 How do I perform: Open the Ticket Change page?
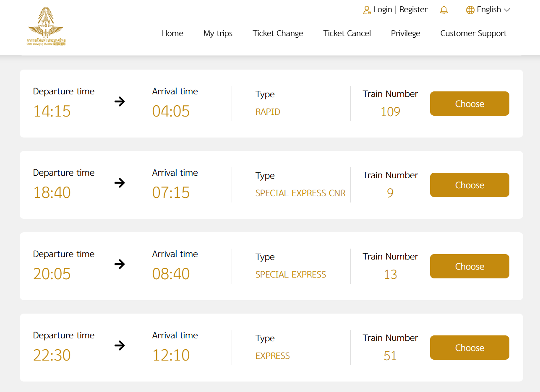point(277,33)
